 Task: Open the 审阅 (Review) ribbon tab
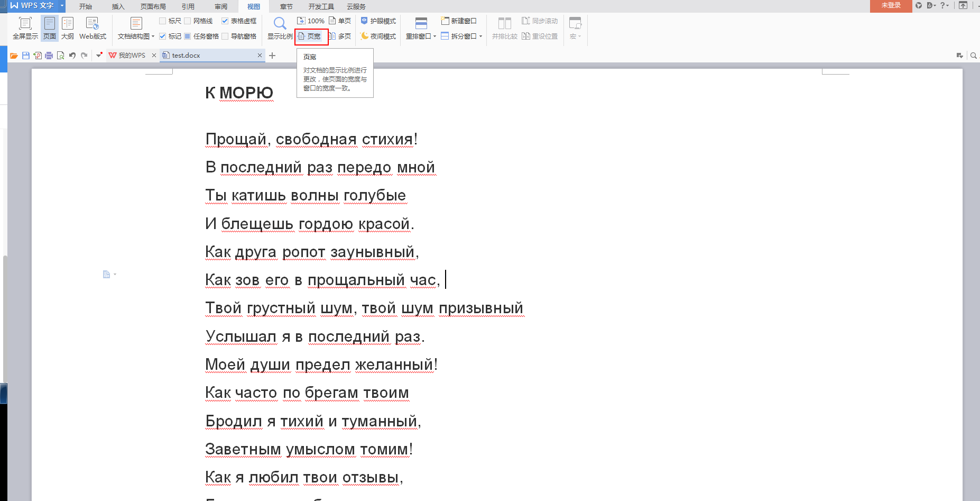coord(221,6)
